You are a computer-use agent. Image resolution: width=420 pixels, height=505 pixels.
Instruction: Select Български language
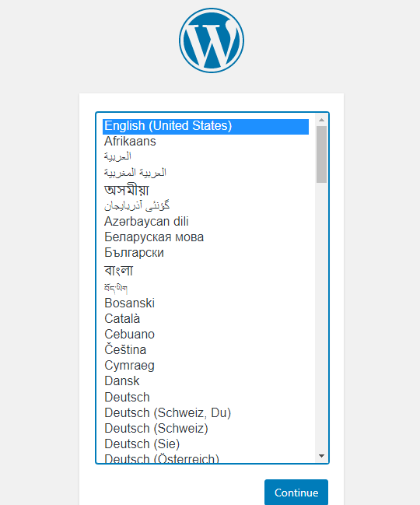point(205,253)
